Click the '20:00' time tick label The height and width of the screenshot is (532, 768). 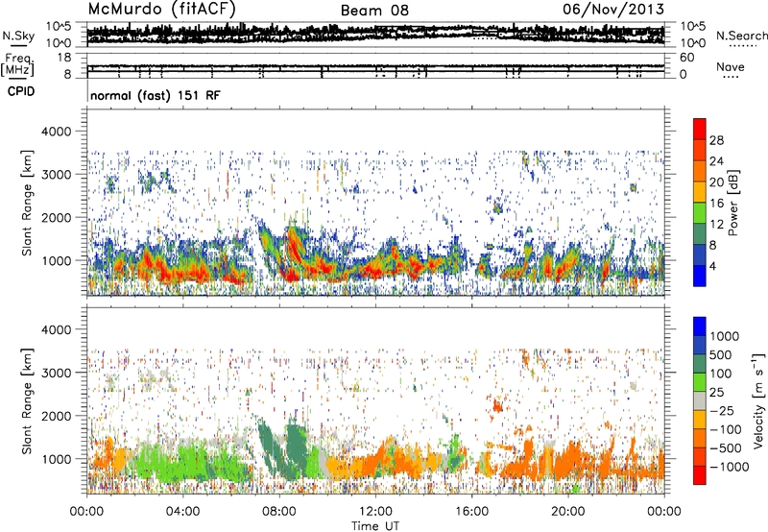[x=568, y=512]
